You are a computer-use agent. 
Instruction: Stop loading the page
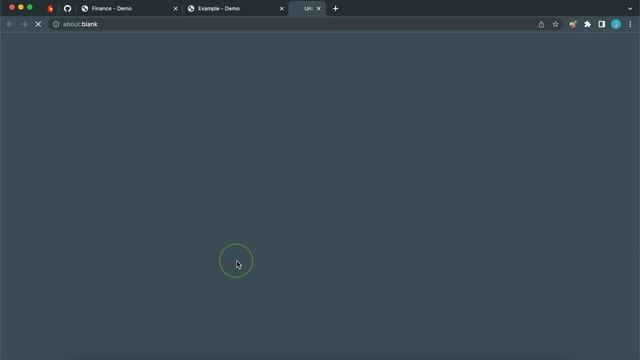pos(38,24)
